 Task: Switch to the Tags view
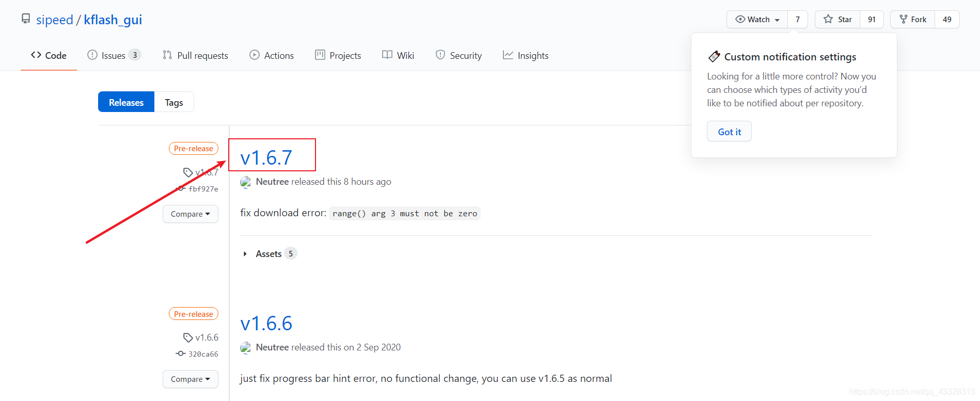(x=174, y=102)
